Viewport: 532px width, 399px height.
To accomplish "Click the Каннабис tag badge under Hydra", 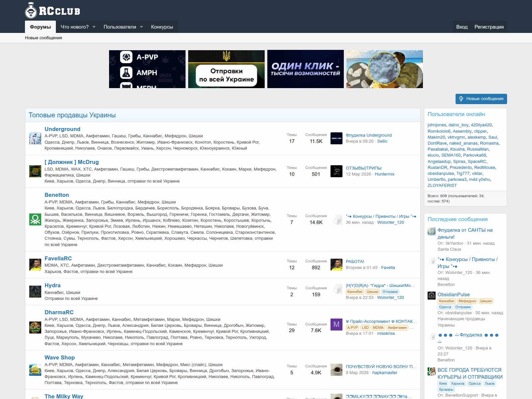I will [x=354, y=291].
